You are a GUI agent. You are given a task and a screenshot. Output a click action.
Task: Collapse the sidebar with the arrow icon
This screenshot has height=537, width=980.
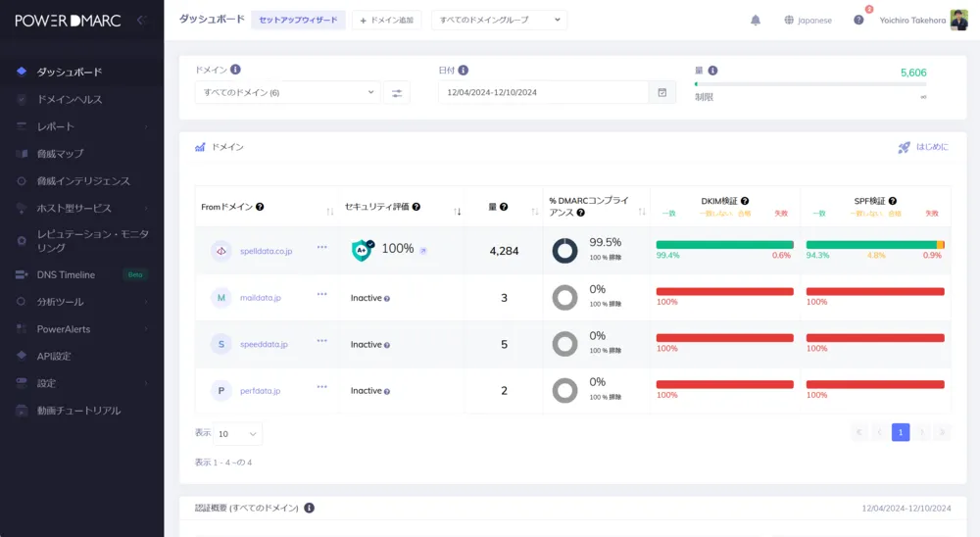[x=142, y=20]
